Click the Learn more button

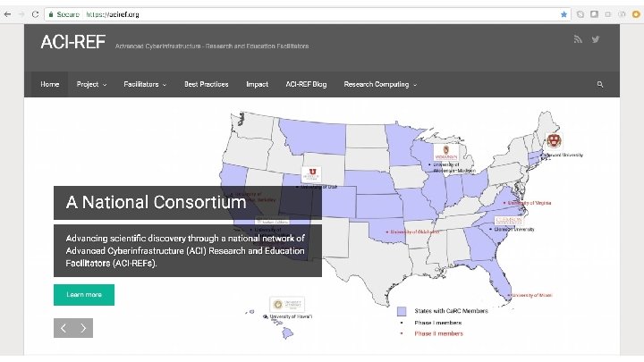pyautogui.click(x=84, y=295)
